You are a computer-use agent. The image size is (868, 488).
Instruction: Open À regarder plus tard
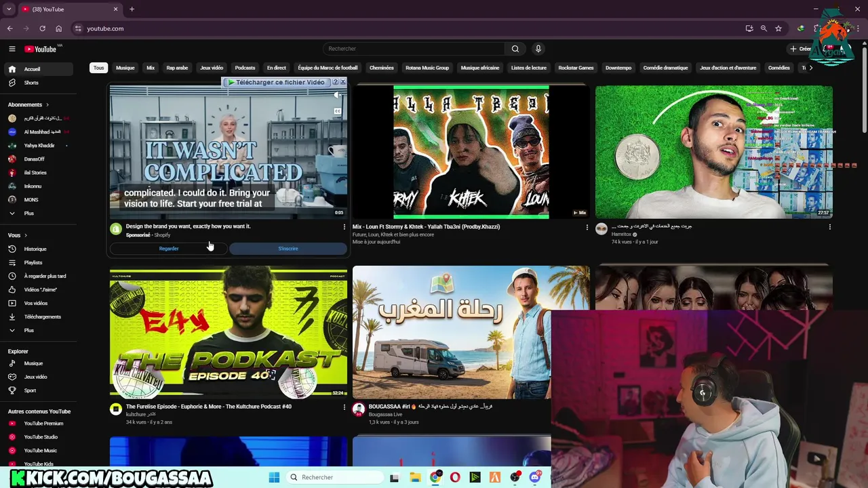(x=38, y=276)
